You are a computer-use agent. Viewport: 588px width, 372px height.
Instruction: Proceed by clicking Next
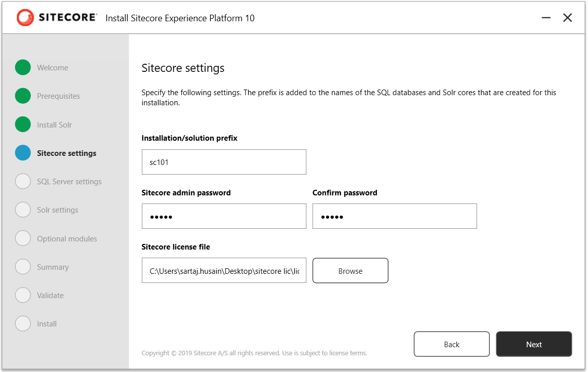pyautogui.click(x=534, y=344)
